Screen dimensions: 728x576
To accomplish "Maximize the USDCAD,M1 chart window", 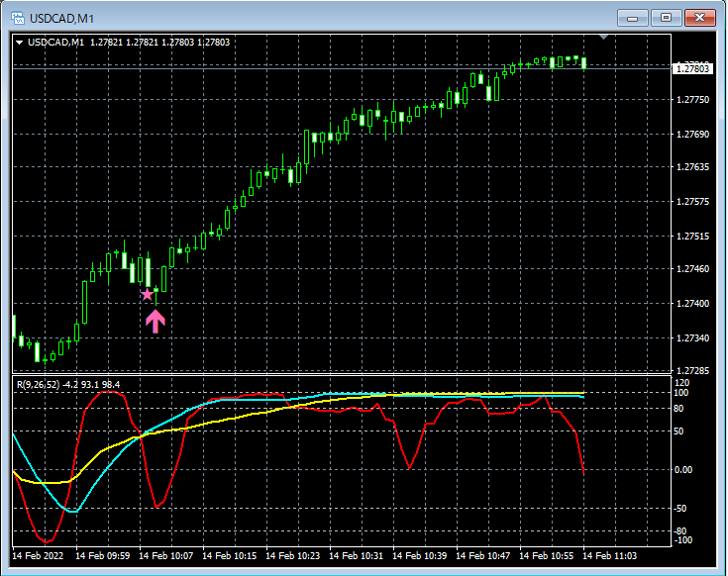I will tap(666, 18).
